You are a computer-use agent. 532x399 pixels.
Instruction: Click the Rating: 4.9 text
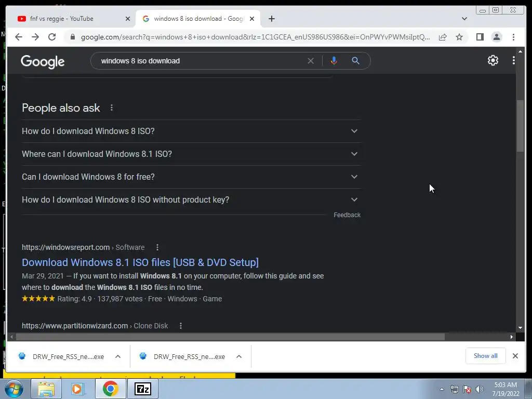pos(74,299)
